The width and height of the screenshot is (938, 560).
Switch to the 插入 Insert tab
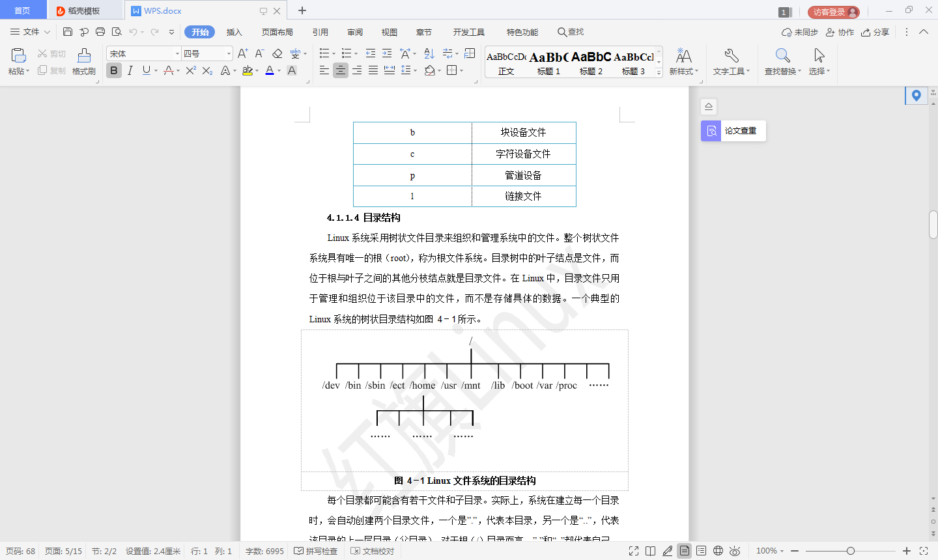(234, 32)
